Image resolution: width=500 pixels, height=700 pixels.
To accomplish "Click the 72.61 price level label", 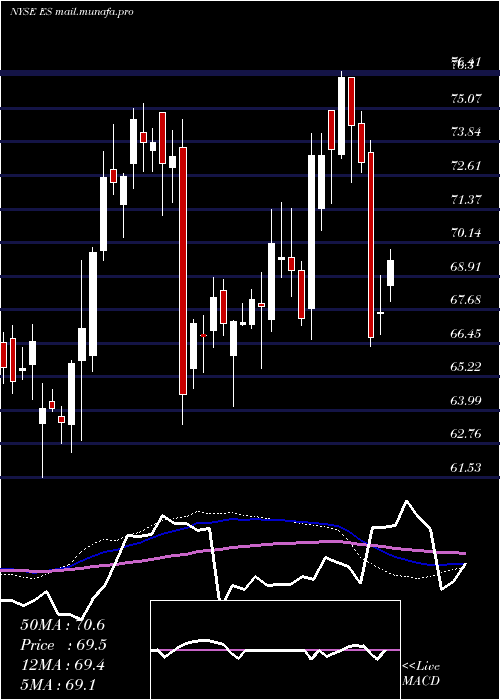I will [x=467, y=166].
